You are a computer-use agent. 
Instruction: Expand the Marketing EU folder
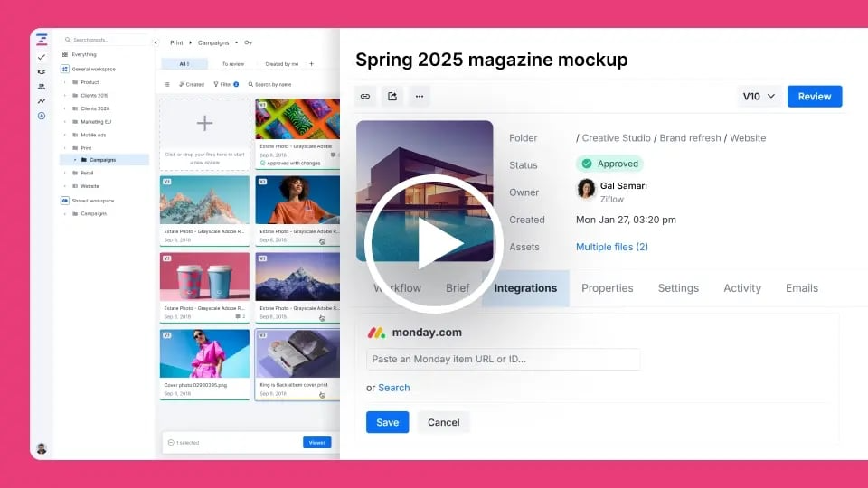coord(65,121)
